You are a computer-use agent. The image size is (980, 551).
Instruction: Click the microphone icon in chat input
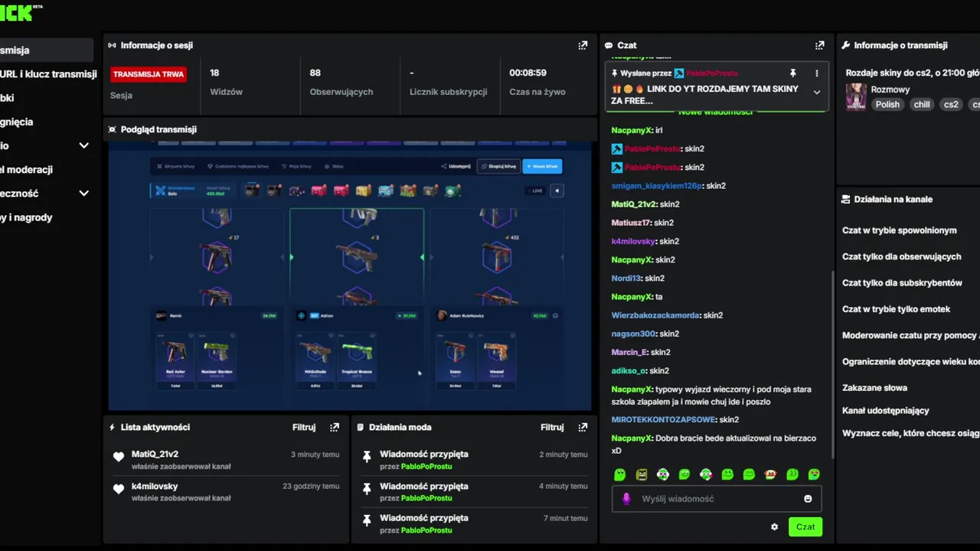[x=626, y=498]
